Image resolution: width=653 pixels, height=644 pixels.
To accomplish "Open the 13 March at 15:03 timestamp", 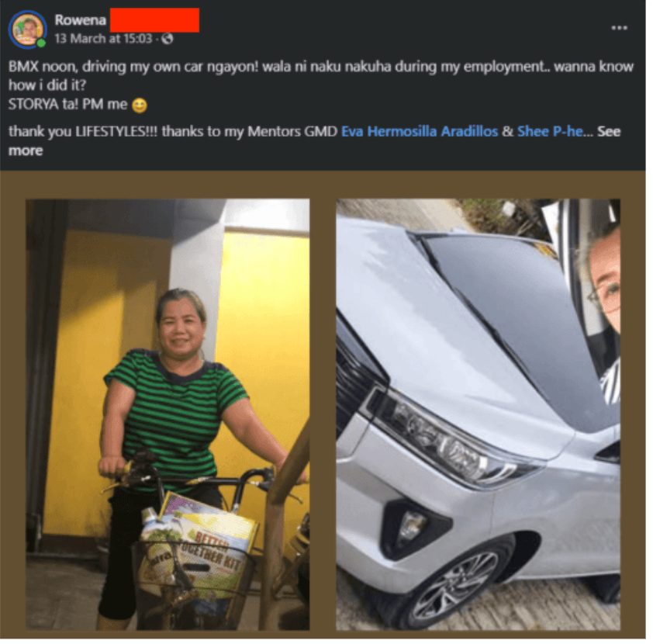I will coord(103,39).
